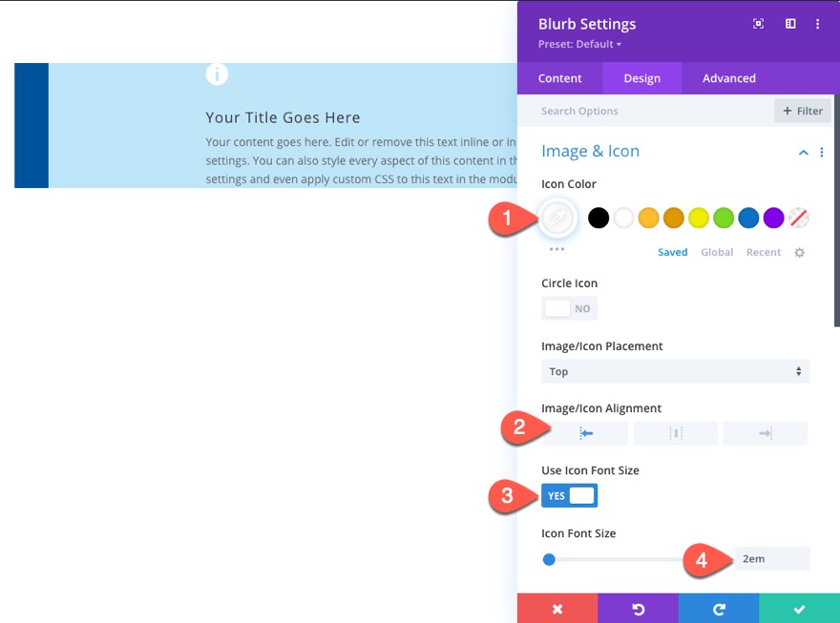The image size is (840, 623).
Task: Click the blurb body content text
Action: tap(361, 160)
